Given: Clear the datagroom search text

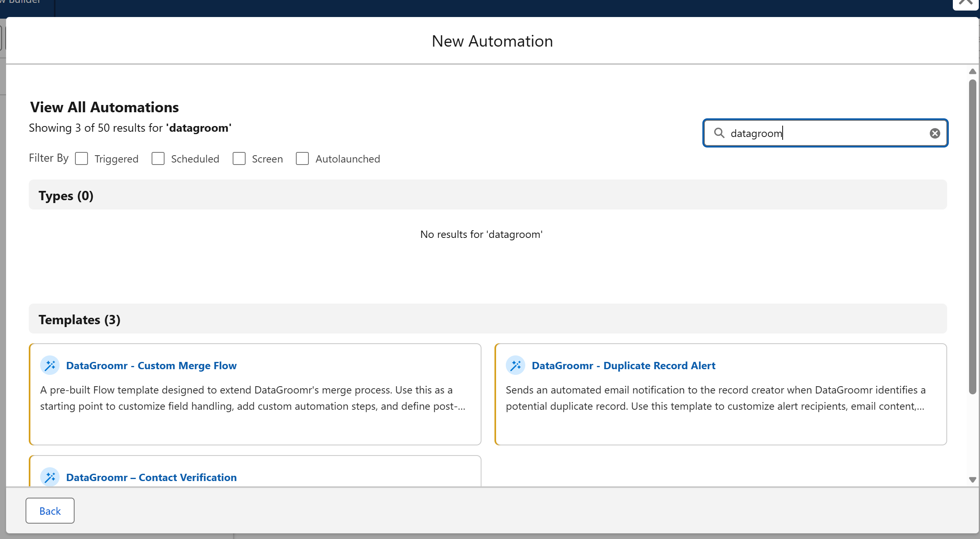Looking at the screenshot, I should (x=935, y=133).
